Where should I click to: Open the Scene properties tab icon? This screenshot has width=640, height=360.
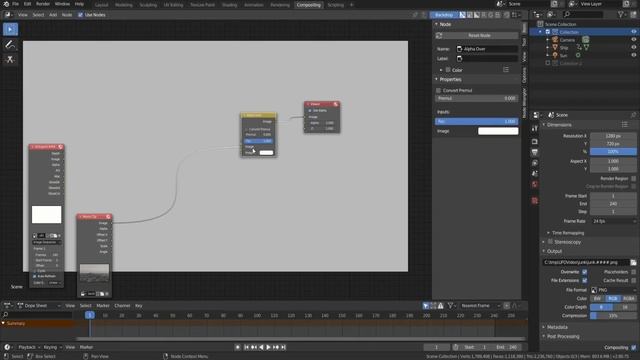pyautogui.click(x=535, y=173)
